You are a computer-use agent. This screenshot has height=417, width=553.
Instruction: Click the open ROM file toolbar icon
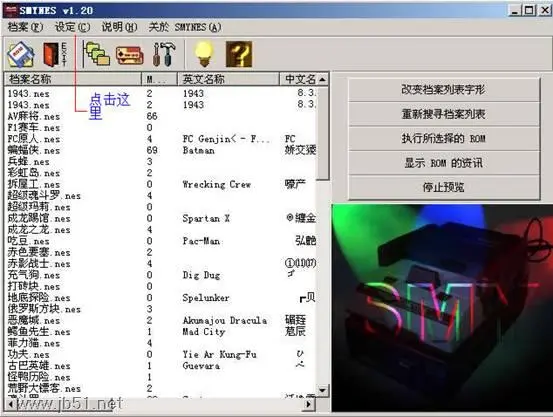[21, 54]
